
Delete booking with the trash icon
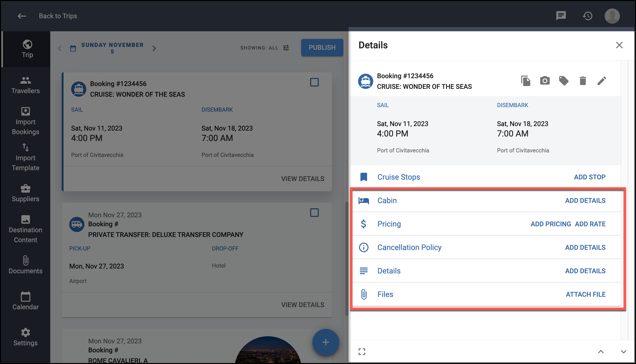tap(583, 81)
